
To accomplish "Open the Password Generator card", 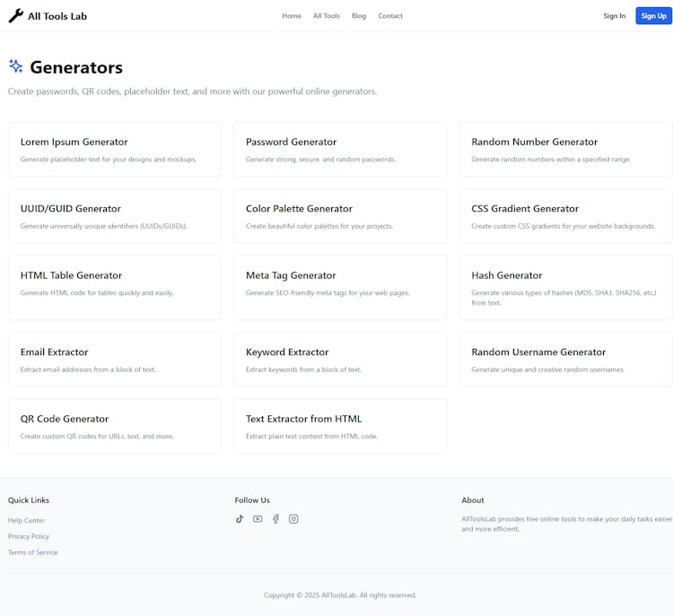I will point(340,149).
